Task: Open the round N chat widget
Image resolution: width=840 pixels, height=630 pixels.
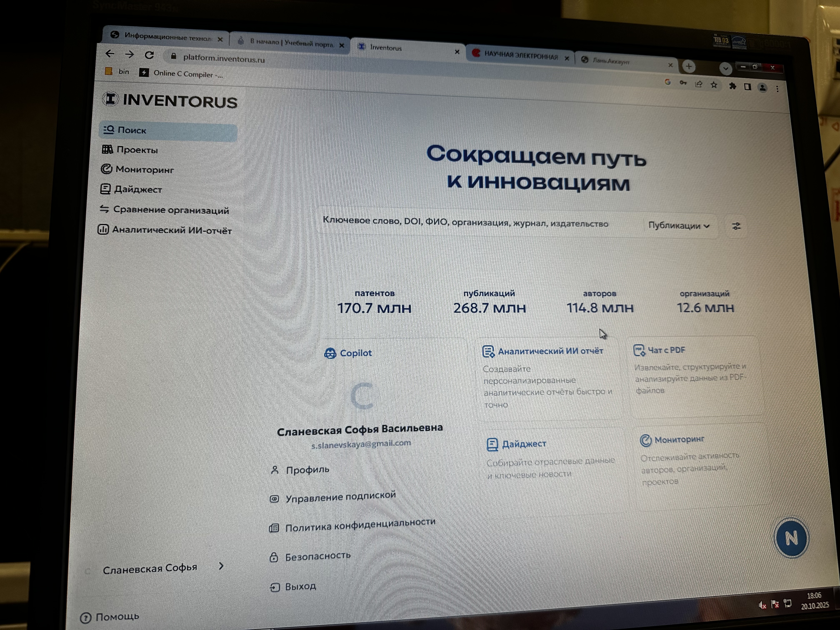Action: pos(791,538)
